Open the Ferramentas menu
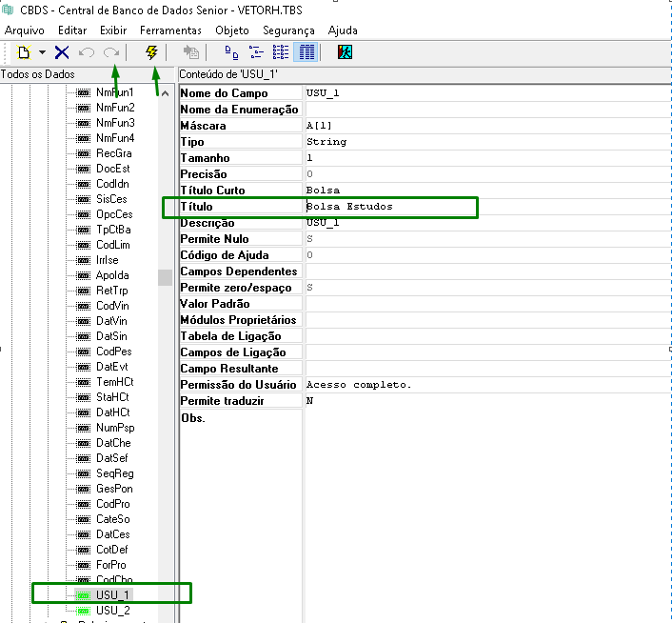The height and width of the screenshot is (623, 672). point(170,30)
